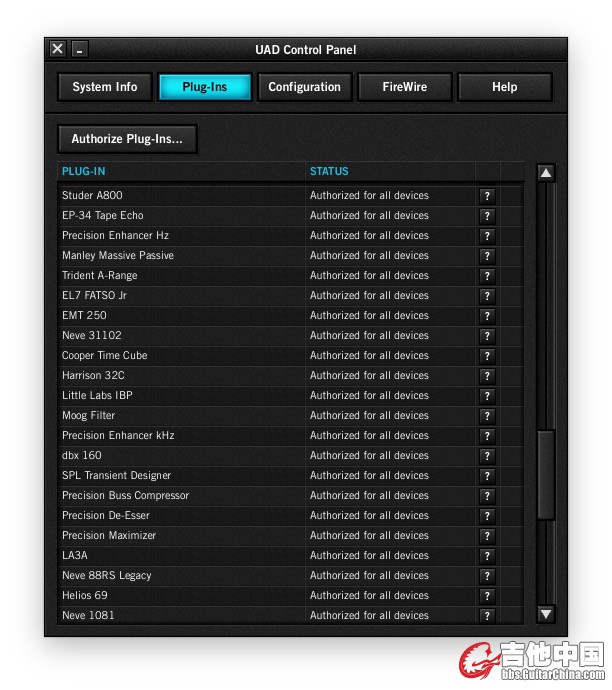Click help icon for Studer A800
The width and height of the screenshot is (612, 690).
(487, 196)
